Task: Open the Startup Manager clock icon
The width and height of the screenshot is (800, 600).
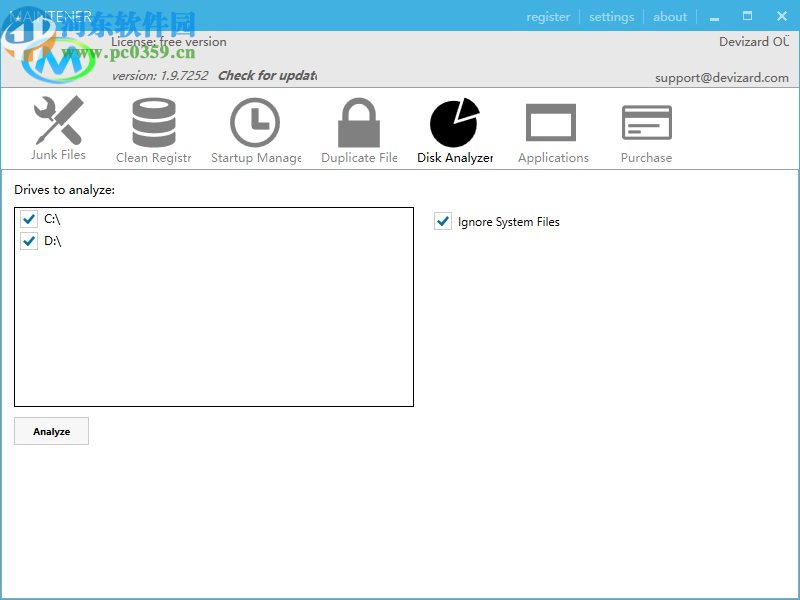Action: coord(255,122)
